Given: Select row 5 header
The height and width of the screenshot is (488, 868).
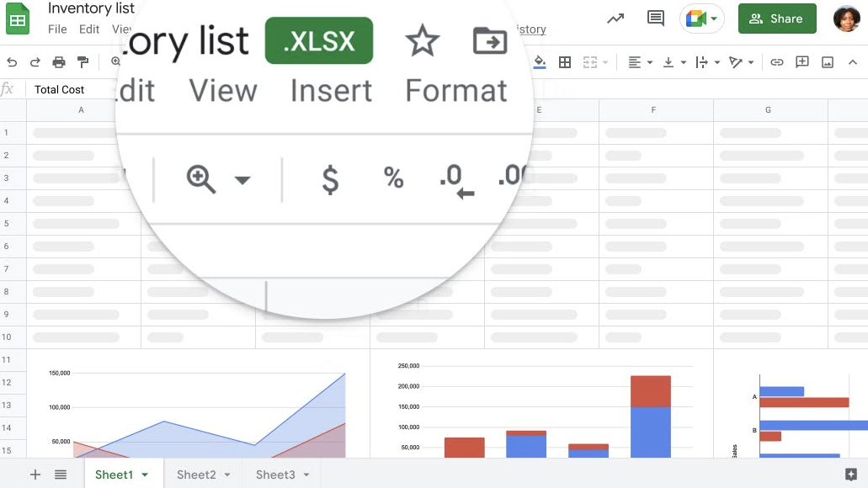Looking at the screenshot, I should click(13, 224).
